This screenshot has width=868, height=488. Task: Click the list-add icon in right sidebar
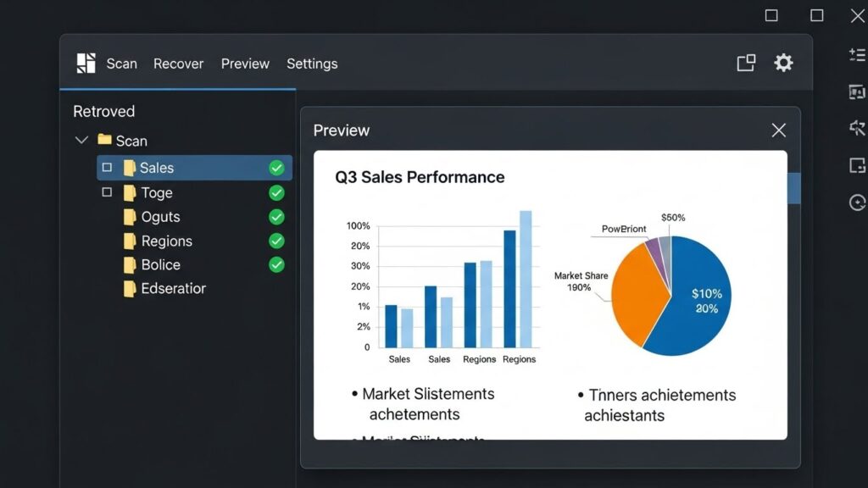pos(857,55)
